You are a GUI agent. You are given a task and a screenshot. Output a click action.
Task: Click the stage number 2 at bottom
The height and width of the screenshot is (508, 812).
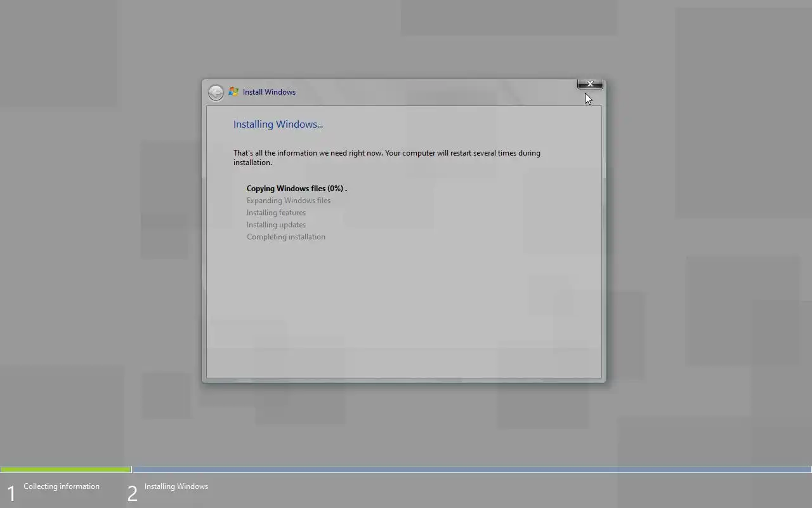[132, 493]
